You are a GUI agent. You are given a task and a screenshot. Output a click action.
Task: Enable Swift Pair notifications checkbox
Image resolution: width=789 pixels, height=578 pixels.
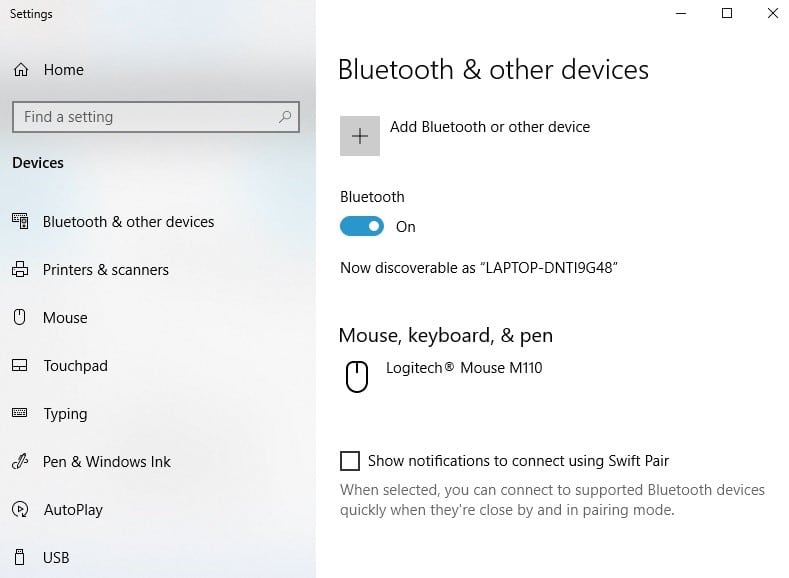click(350, 461)
